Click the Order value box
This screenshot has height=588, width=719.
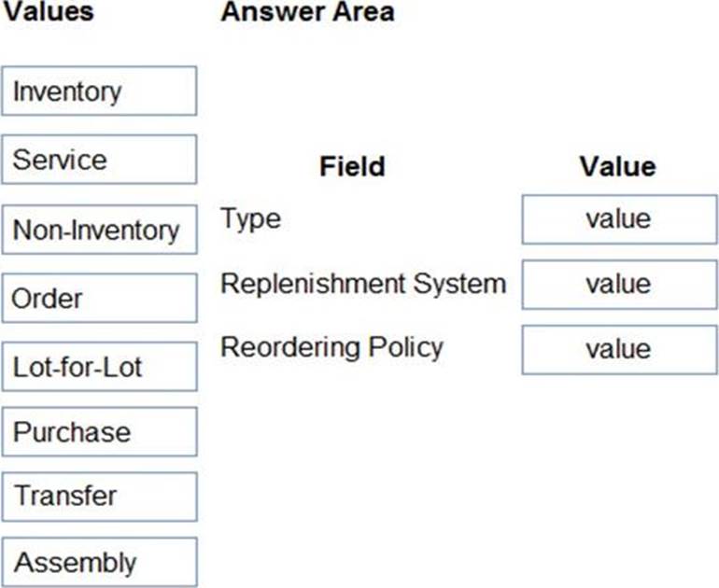(x=99, y=299)
